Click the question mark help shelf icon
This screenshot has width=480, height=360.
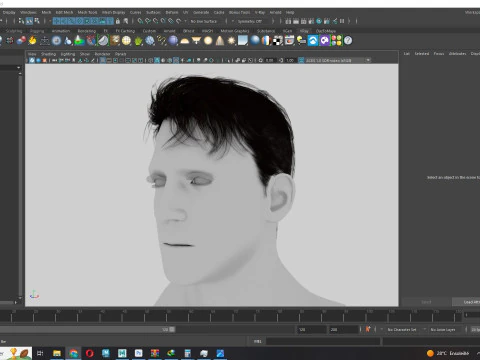348,41
